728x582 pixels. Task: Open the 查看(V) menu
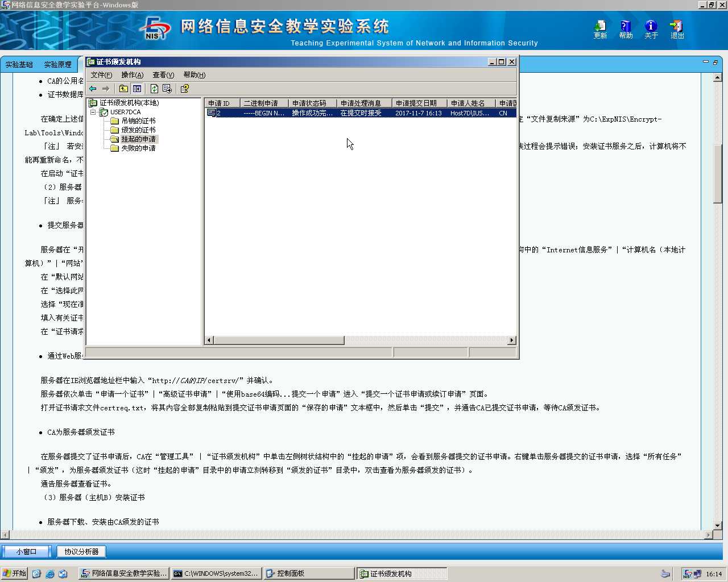[x=163, y=75]
